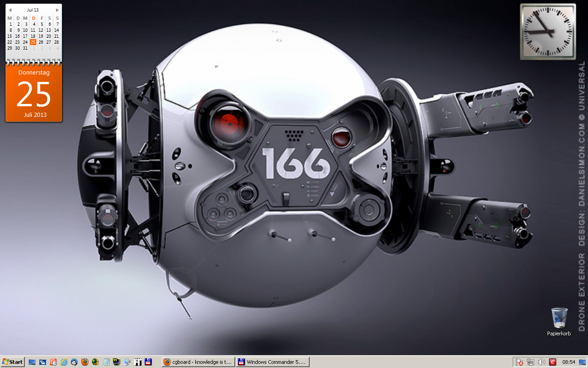Open security alert flag tray icon
The width and height of the screenshot is (588, 368).
[x=520, y=362]
